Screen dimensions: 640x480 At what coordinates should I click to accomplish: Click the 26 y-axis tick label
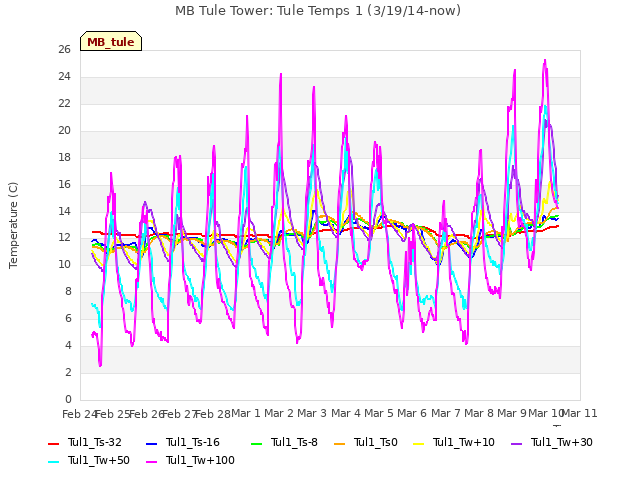click(64, 50)
